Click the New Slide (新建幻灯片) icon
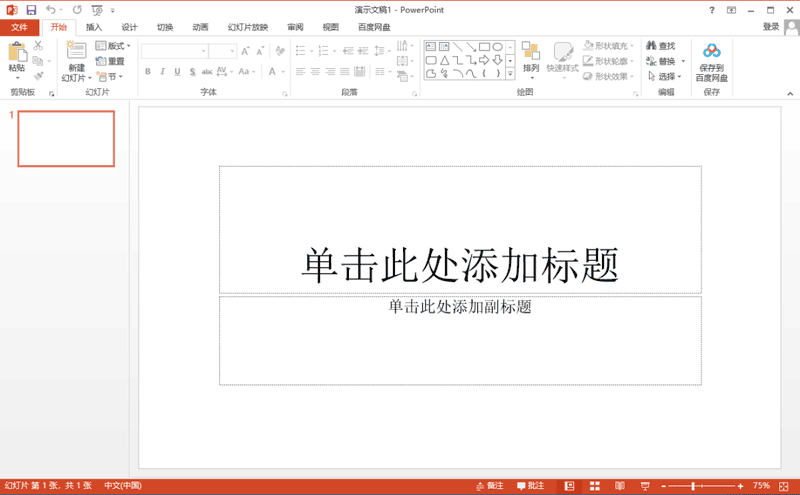The width and height of the screenshot is (800, 495). pyautogui.click(x=76, y=51)
